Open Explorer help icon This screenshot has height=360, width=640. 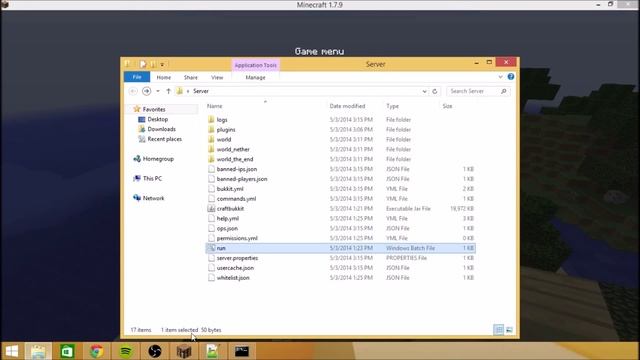click(511, 77)
